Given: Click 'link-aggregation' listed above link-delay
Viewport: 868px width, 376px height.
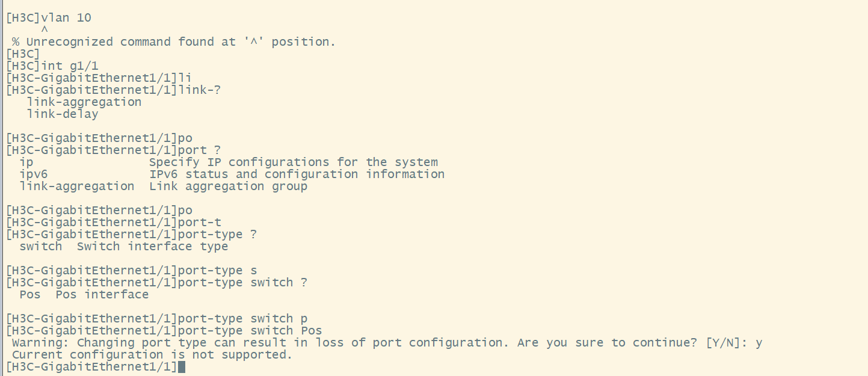Looking at the screenshot, I should [x=84, y=102].
